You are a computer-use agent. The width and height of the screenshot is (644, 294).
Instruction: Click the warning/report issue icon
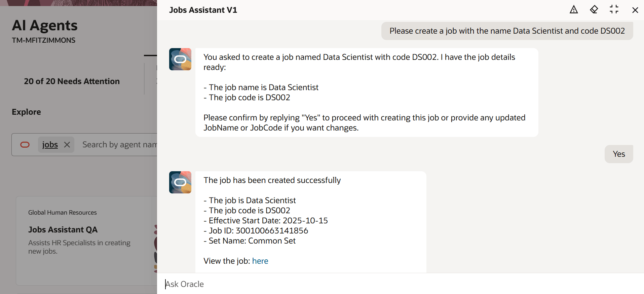(574, 9)
